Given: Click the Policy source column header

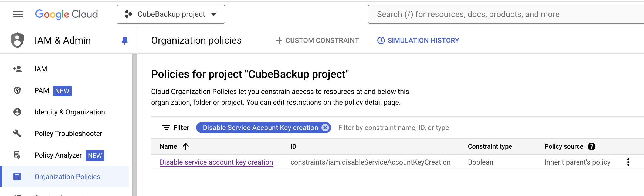Looking at the screenshot, I should 564,146.
